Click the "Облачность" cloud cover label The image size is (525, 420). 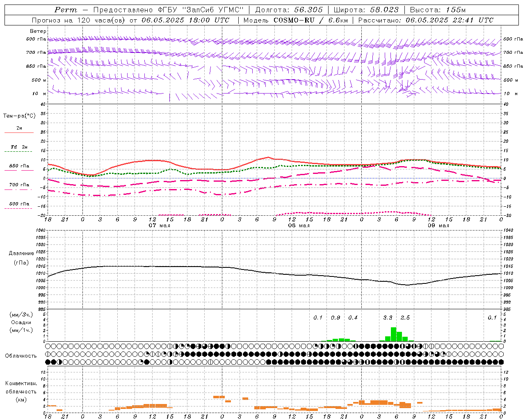pyautogui.click(x=21, y=356)
